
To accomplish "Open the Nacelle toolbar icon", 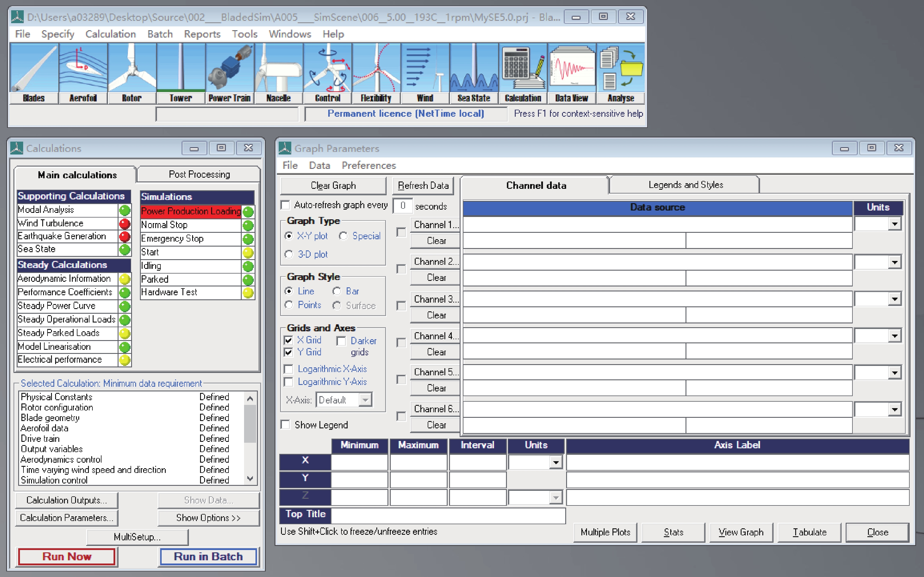I will (278, 73).
